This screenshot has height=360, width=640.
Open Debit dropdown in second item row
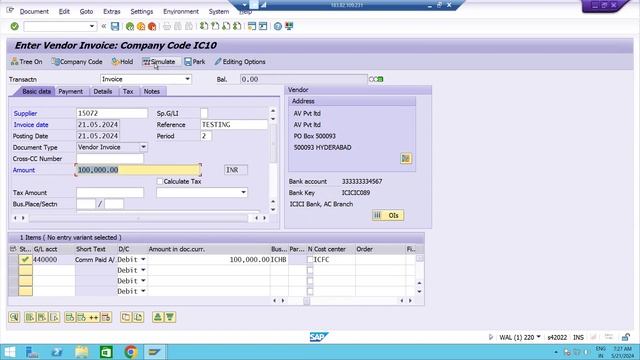point(143,270)
